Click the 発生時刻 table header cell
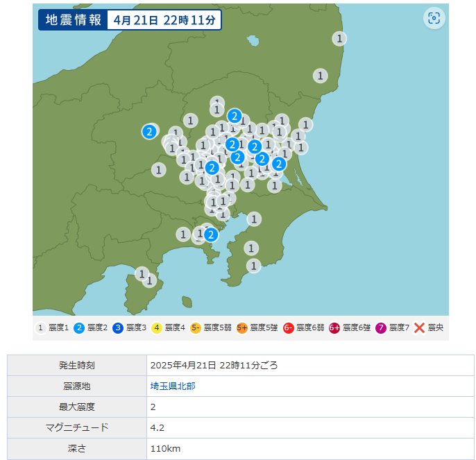This screenshot has height=460, width=476. tap(77, 365)
